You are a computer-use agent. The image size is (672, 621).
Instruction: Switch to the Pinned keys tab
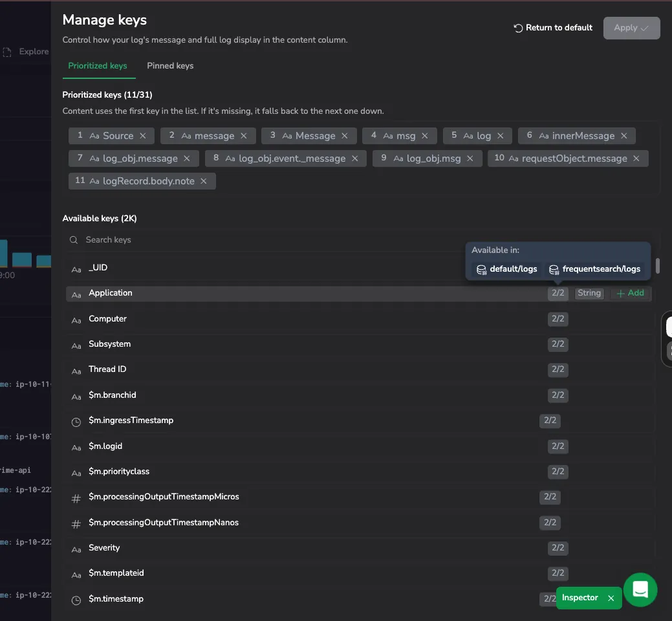[x=170, y=66]
